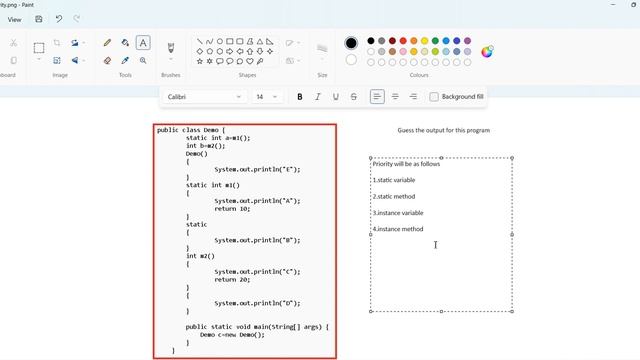Click the Undo arrow
640x360 pixels.
click(x=59, y=19)
